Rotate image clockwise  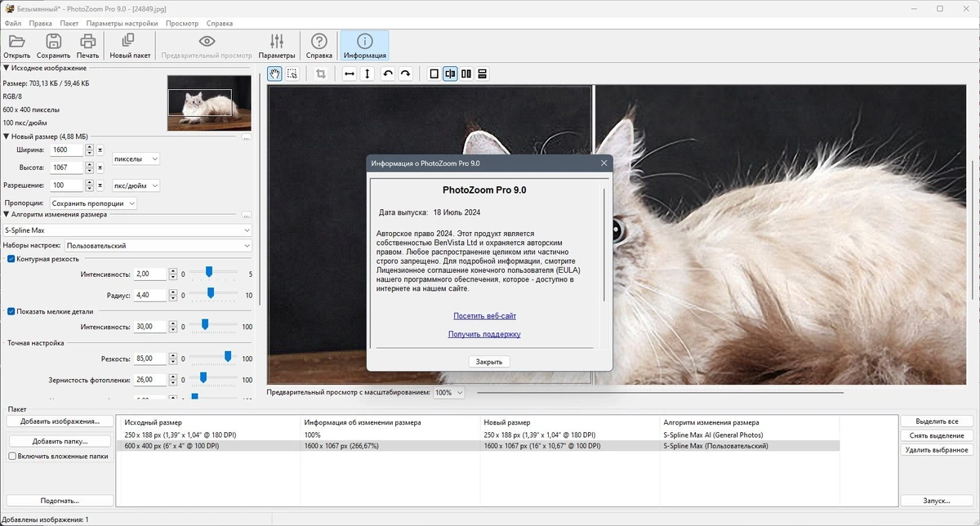405,74
